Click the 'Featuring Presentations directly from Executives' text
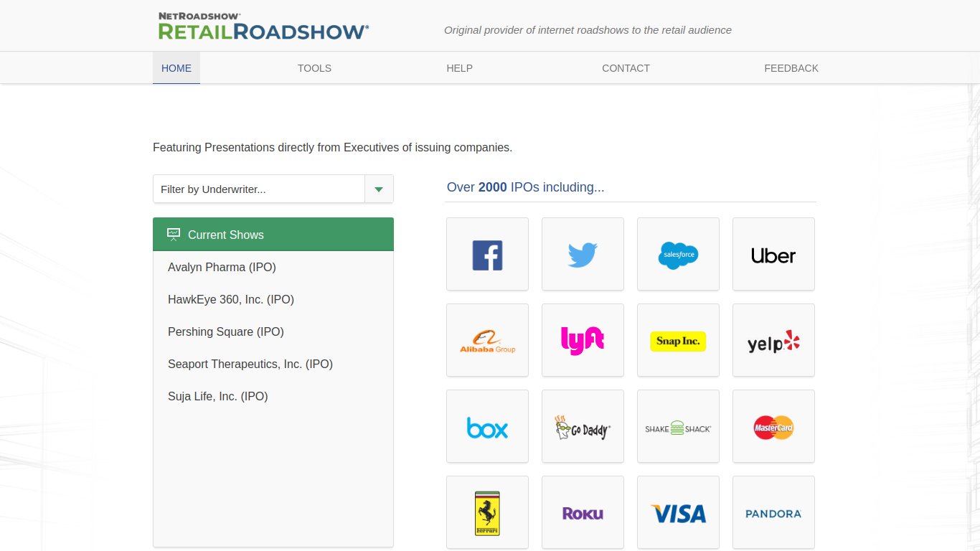The width and height of the screenshot is (980, 551). (332, 147)
